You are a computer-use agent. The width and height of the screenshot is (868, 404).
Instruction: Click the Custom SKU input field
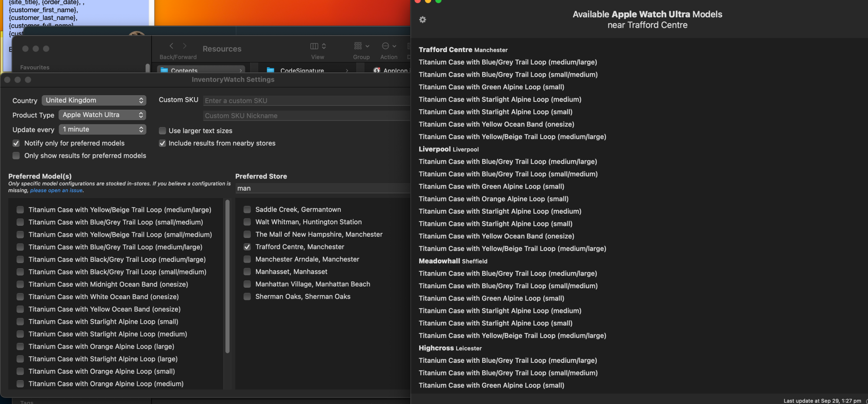point(307,101)
